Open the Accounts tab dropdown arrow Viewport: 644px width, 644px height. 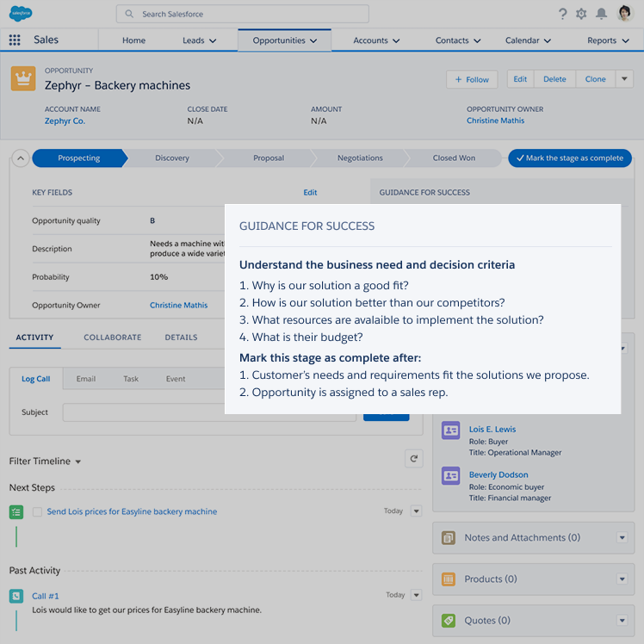click(x=396, y=40)
